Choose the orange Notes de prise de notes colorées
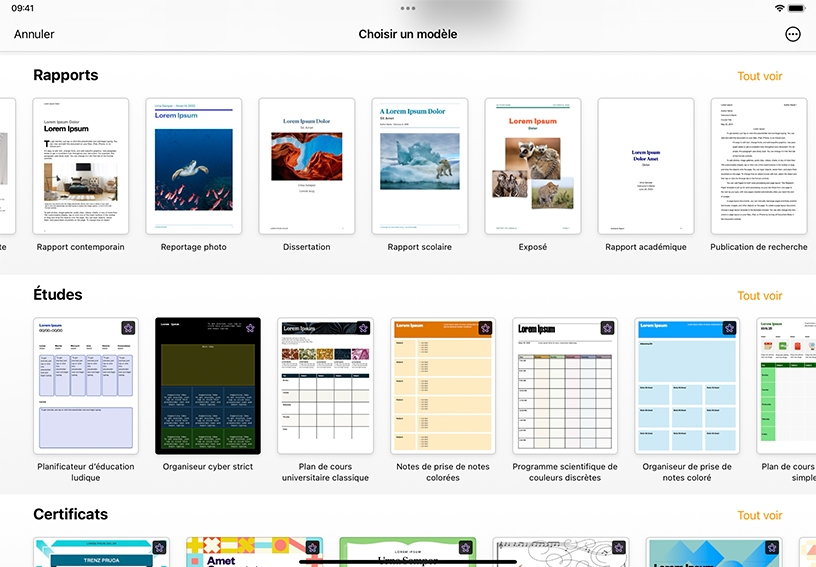The height and width of the screenshot is (567, 816). point(443,386)
